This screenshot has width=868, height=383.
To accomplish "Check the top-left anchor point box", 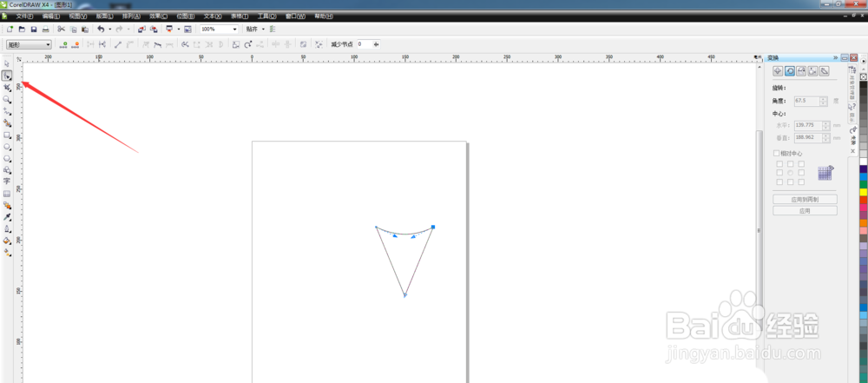I will click(779, 164).
